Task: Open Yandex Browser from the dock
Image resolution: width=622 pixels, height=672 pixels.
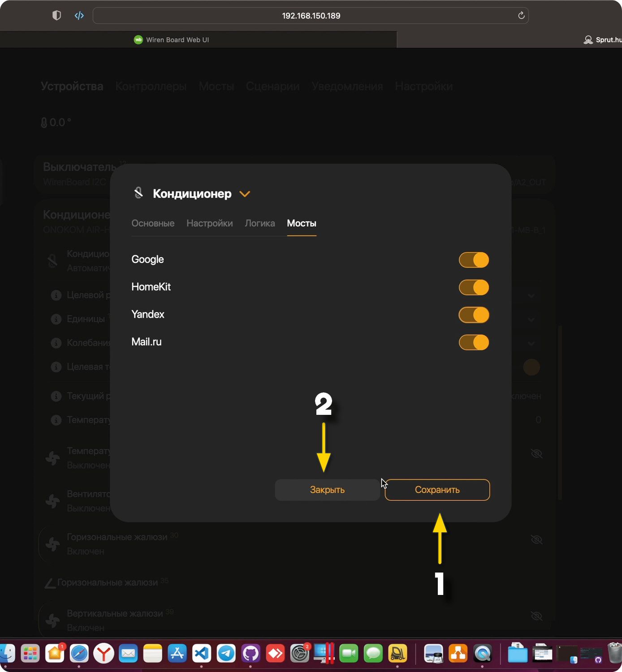Action: (104, 654)
